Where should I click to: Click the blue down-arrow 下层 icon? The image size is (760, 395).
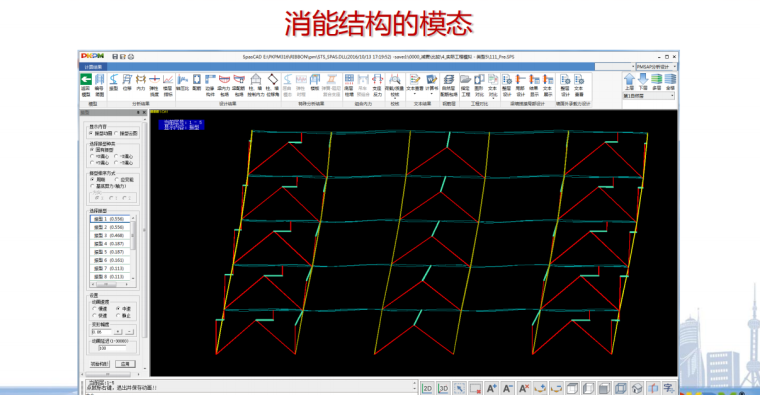(x=643, y=82)
